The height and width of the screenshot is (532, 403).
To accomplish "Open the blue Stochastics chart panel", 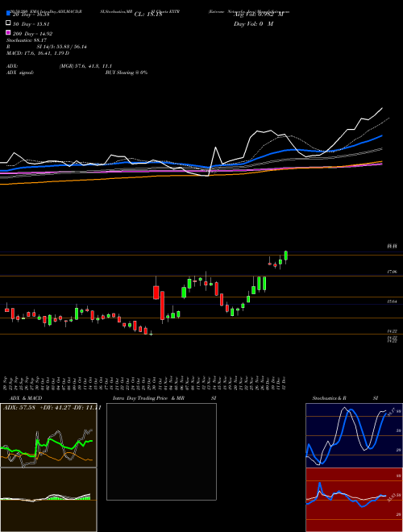I will tap(354, 435).
